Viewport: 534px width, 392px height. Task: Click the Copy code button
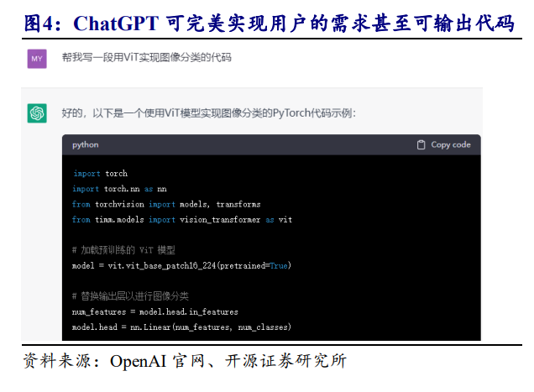click(444, 144)
